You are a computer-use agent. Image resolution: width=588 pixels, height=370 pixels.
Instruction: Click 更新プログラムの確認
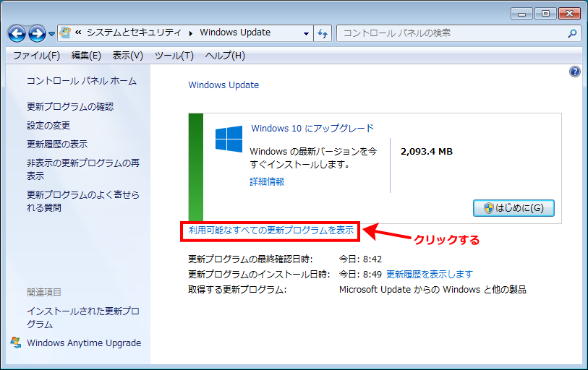pos(70,107)
